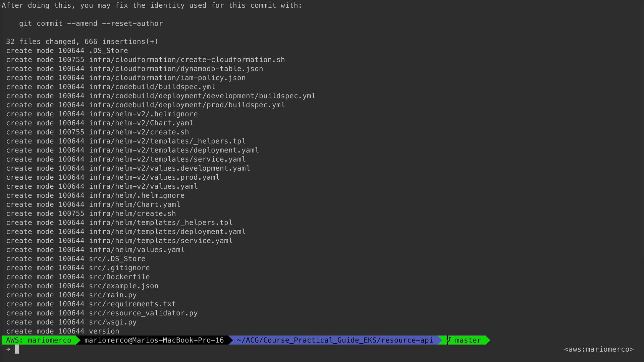This screenshot has width=644, height=362.
Task: Click the green AWS: mariomerco prompt segment
Action: [39, 340]
